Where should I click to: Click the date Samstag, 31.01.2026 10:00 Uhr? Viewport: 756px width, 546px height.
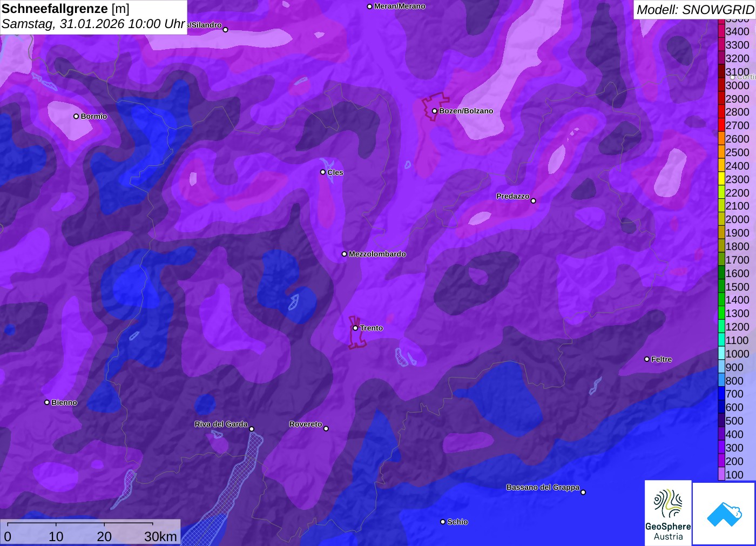93,24
